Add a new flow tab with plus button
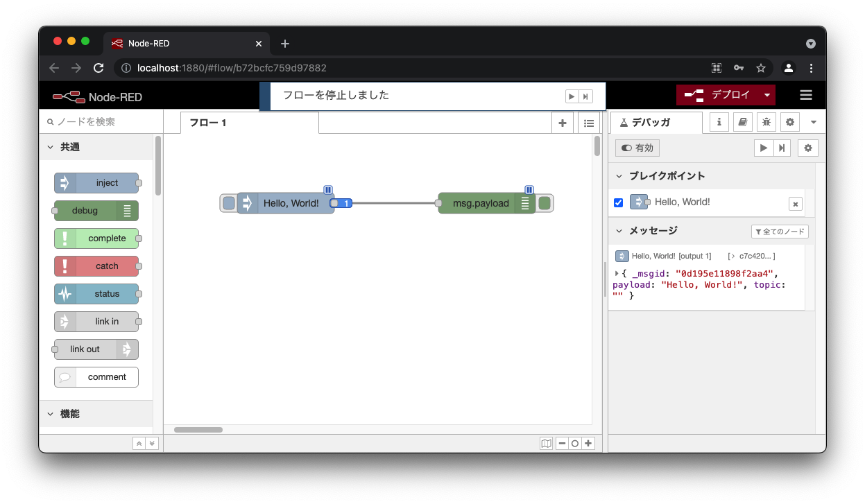The width and height of the screenshot is (865, 504). click(x=563, y=123)
